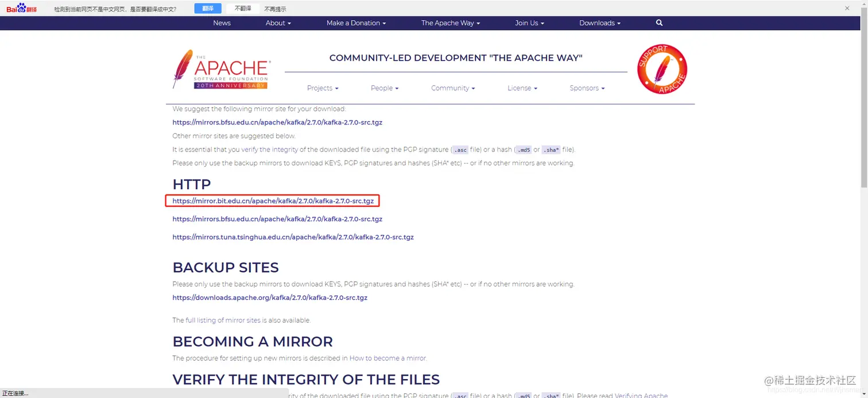Click the full listing of mirror sites link

pyautogui.click(x=223, y=321)
